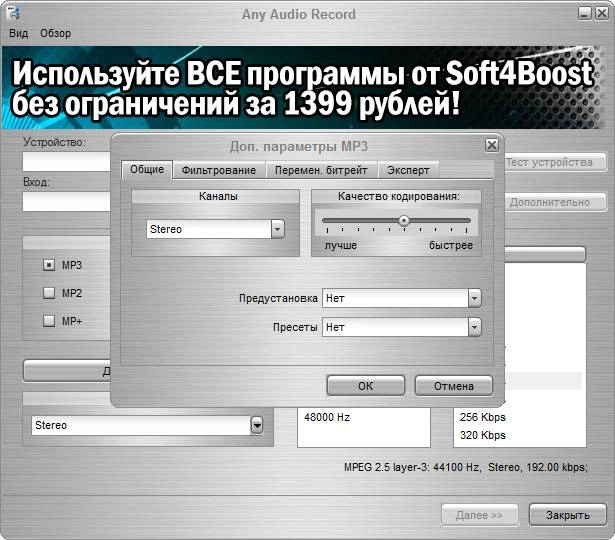Click the Закрыть button
This screenshot has width=615, height=540.
click(x=568, y=515)
